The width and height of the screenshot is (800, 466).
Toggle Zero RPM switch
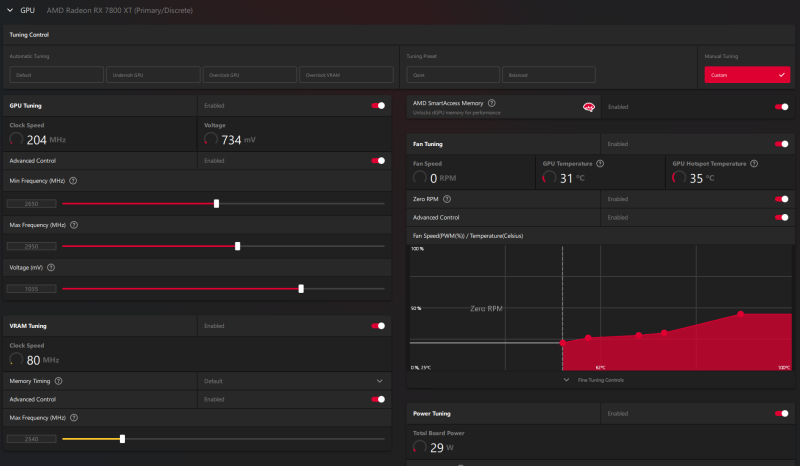tap(782, 199)
